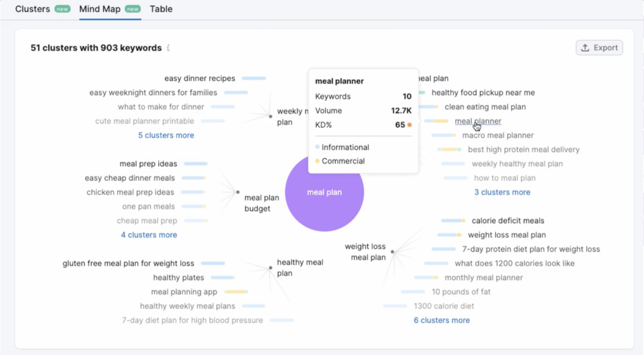
Task: Select the Mind Map tab
Action: [x=100, y=9]
